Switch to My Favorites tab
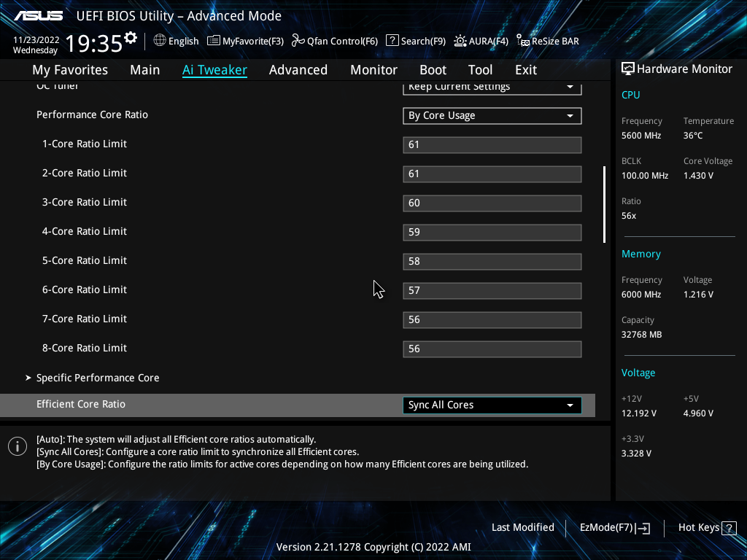The height and width of the screenshot is (560, 747). pos(70,70)
